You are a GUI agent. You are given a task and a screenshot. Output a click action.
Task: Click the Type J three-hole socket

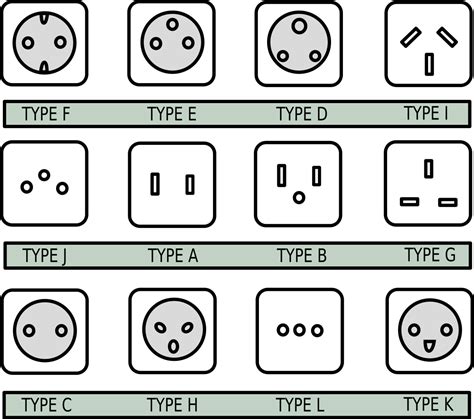(45, 183)
